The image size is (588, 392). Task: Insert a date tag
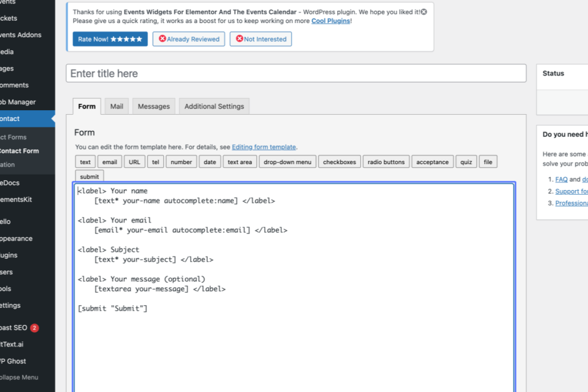coord(210,162)
